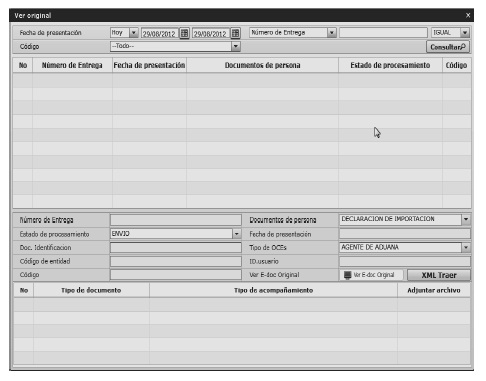Click the Tipo de acompañamiento column header
The height and width of the screenshot is (381, 486).
(x=273, y=290)
